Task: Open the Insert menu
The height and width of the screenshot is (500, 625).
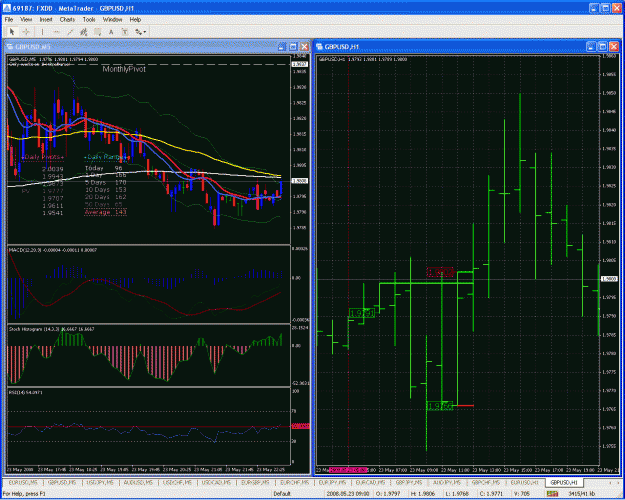Action: pos(46,20)
